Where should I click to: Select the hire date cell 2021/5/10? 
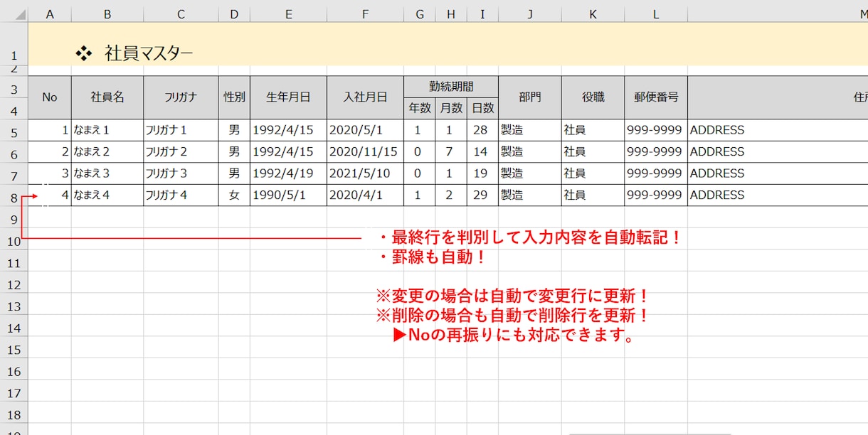point(365,173)
